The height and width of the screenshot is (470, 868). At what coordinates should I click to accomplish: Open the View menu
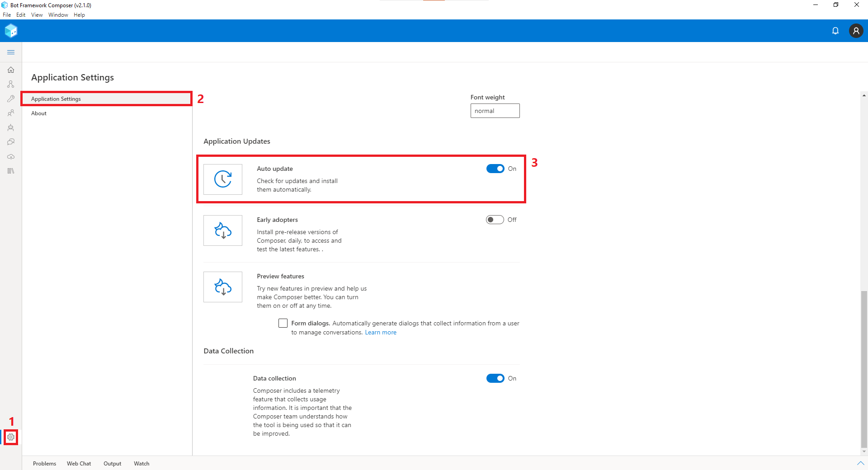37,14
